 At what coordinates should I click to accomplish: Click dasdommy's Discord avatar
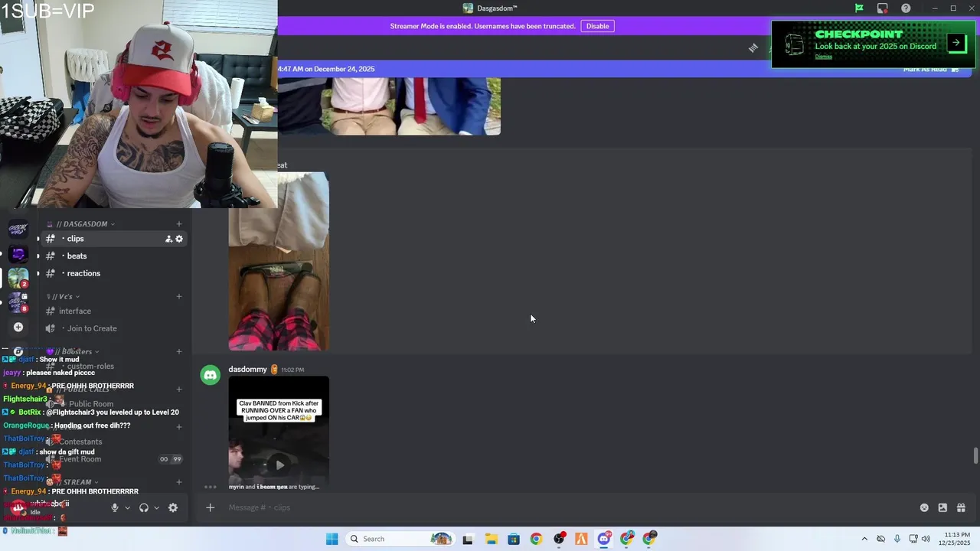pos(211,375)
